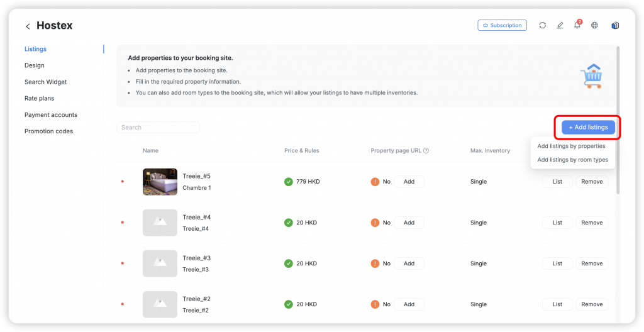Image resolution: width=644 pixels, height=332 pixels.
Task: Click the Property page URL help icon
Action: pyautogui.click(x=426, y=151)
